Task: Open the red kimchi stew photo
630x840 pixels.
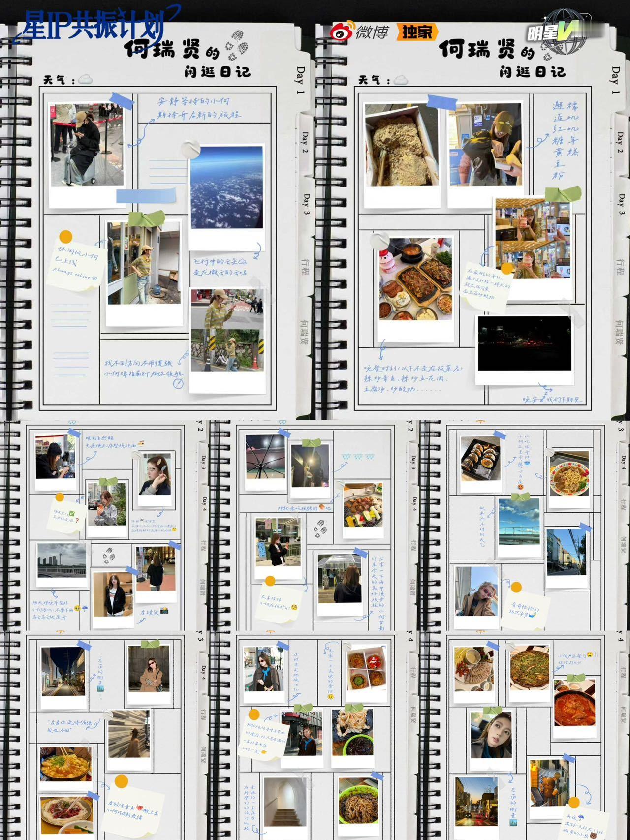Action: point(574,707)
